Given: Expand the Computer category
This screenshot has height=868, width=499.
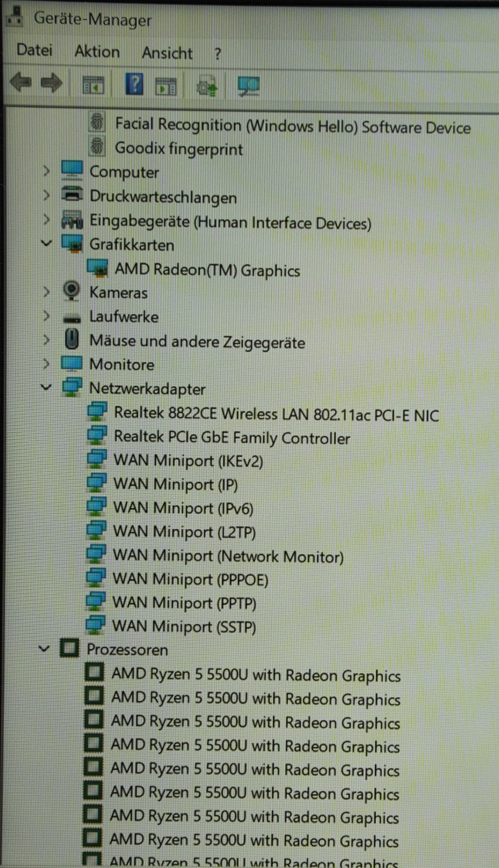Looking at the screenshot, I should [x=46, y=171].
